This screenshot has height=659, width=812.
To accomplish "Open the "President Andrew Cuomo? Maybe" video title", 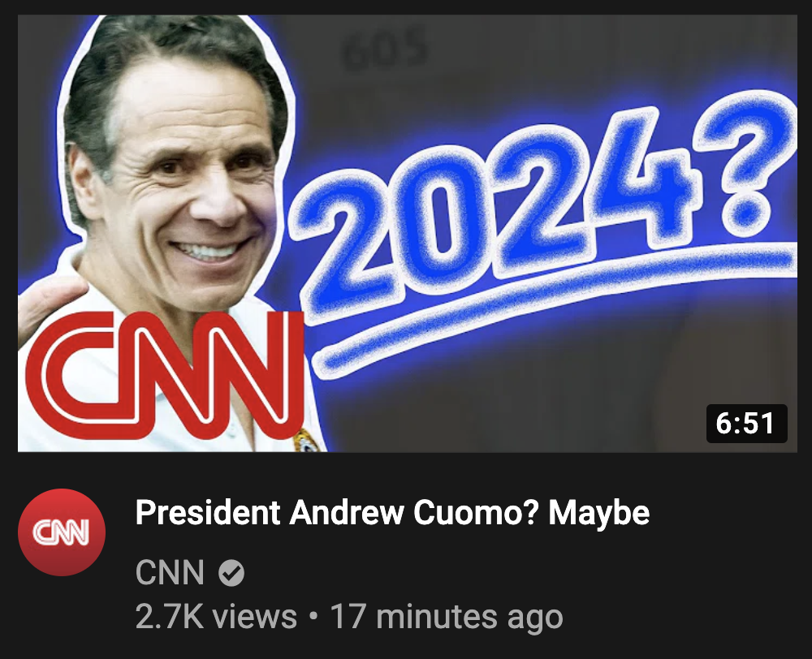I will click(392, 513).
